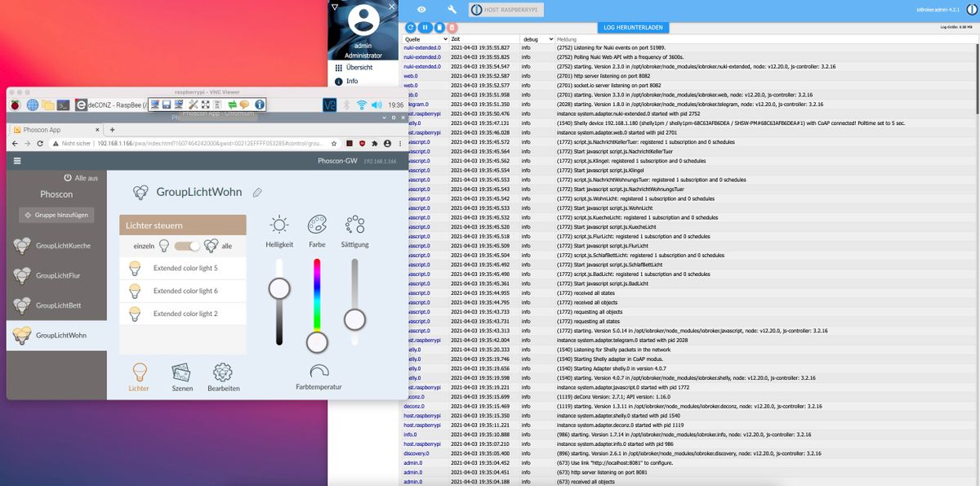Click the Gruppe hinzufügen button

point(56,215)
